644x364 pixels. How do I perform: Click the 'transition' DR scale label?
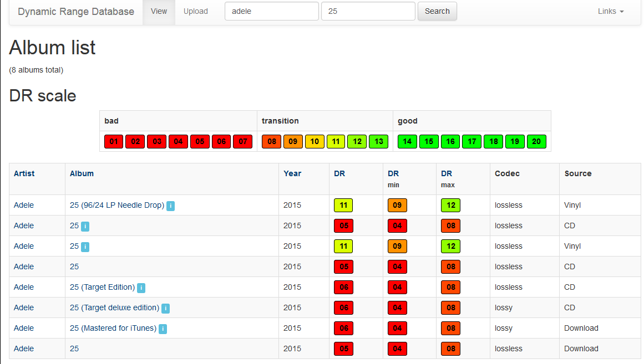(280, 121)
